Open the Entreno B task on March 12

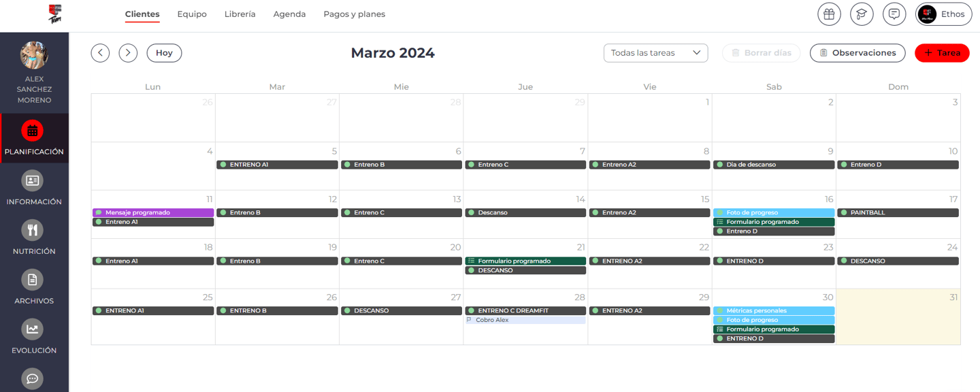tap(277, 212)
